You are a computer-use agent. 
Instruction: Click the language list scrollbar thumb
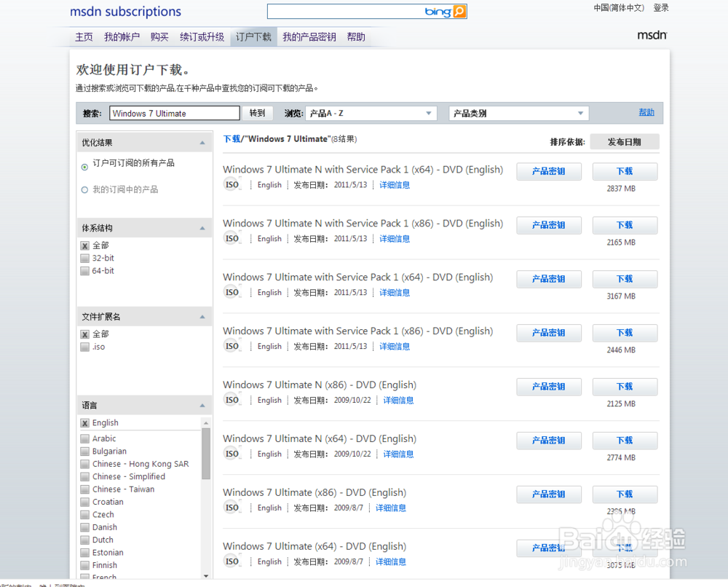point(206,454)
